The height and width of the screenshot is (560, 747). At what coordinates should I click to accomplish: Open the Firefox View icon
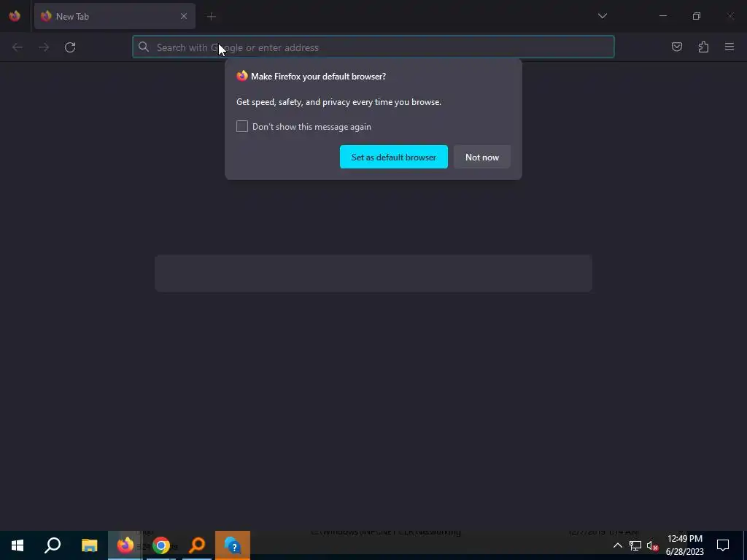(x=15, y=16)
